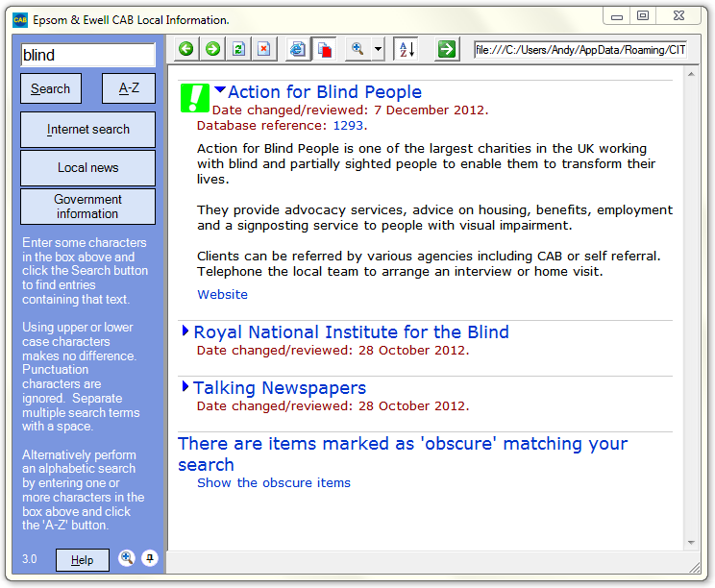The image size is (715, 588).
Task: Click the search text box containing 'blind'
Action: pyautogui.click(x=87, y=56)
